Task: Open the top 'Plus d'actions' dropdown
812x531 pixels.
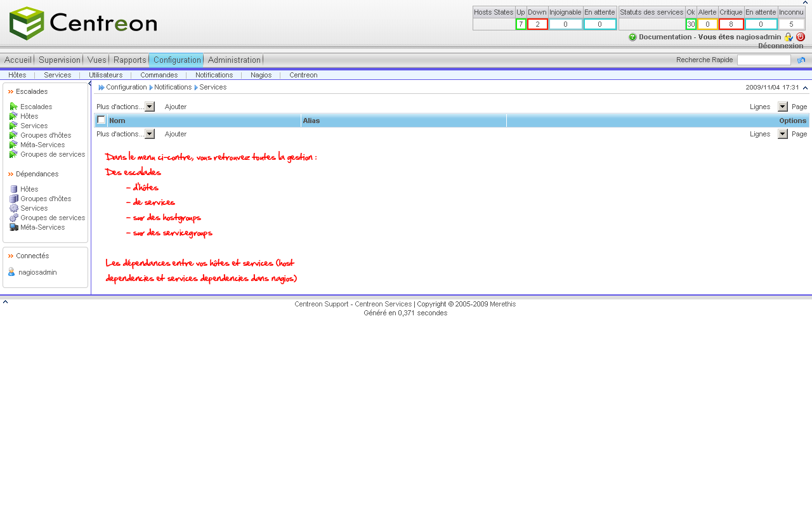Action: click(150, 107)
